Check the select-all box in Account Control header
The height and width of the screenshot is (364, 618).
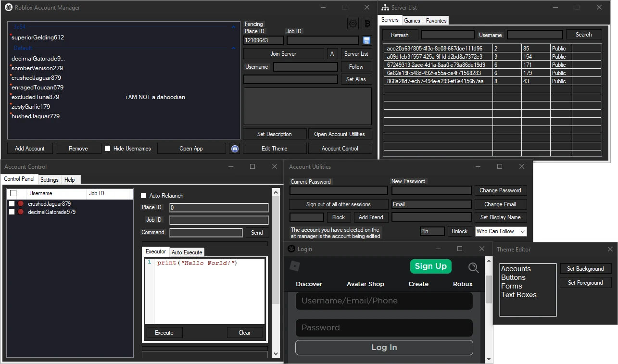13,193
